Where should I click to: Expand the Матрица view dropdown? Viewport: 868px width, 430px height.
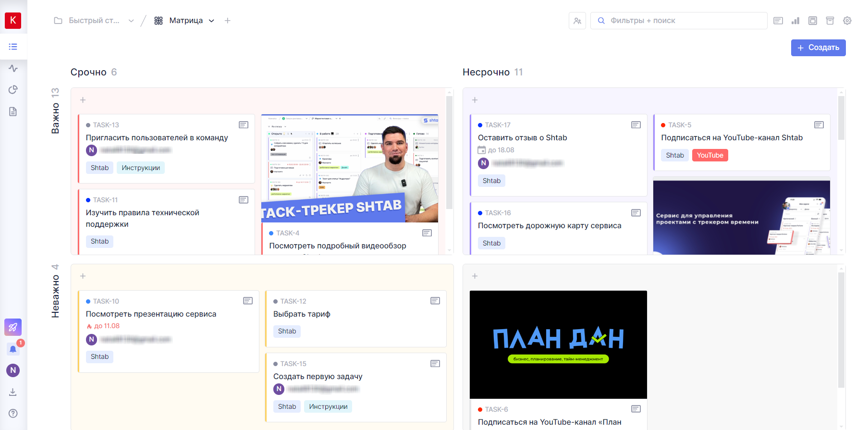pyautogui.click(x=211, y=21)
